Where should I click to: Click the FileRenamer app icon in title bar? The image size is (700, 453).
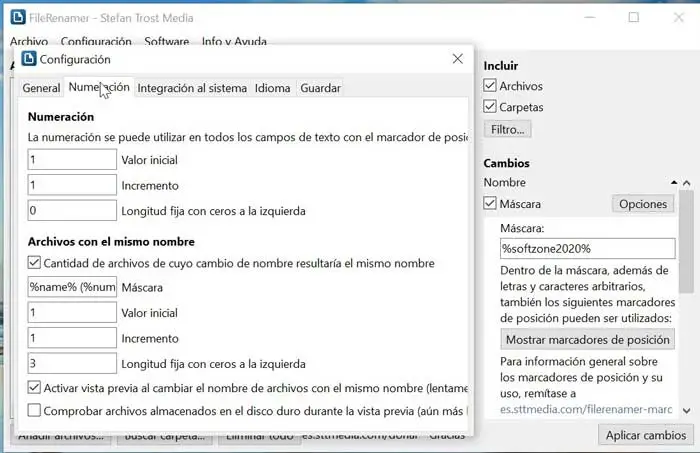click(x=18, y=18)
